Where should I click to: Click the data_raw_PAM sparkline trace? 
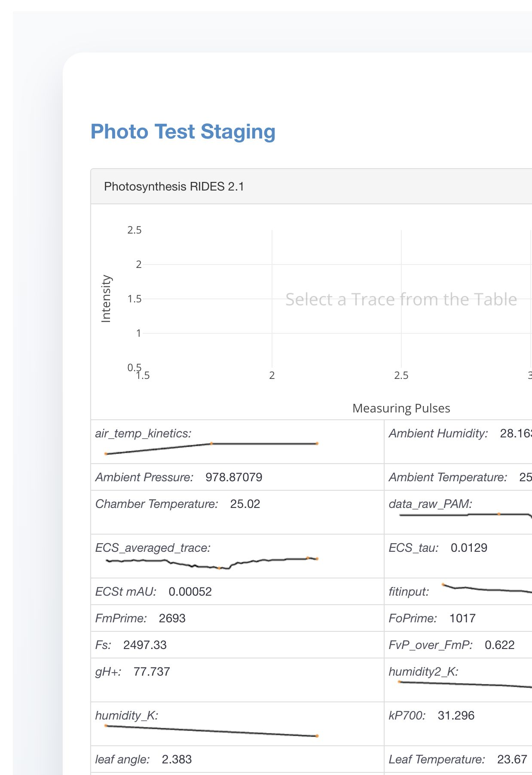click(x=465, y=515)
